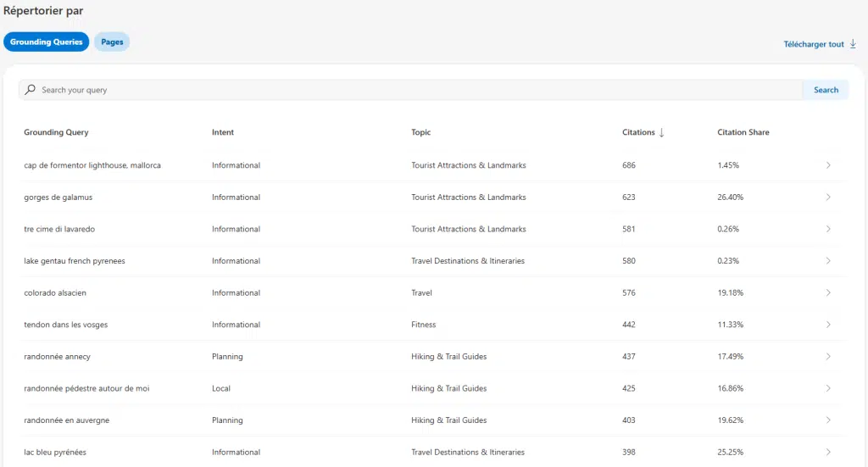Click the 0.26% citation share value
The width and height of the screenshot is (868, 467).
click(x=728, y=229)
